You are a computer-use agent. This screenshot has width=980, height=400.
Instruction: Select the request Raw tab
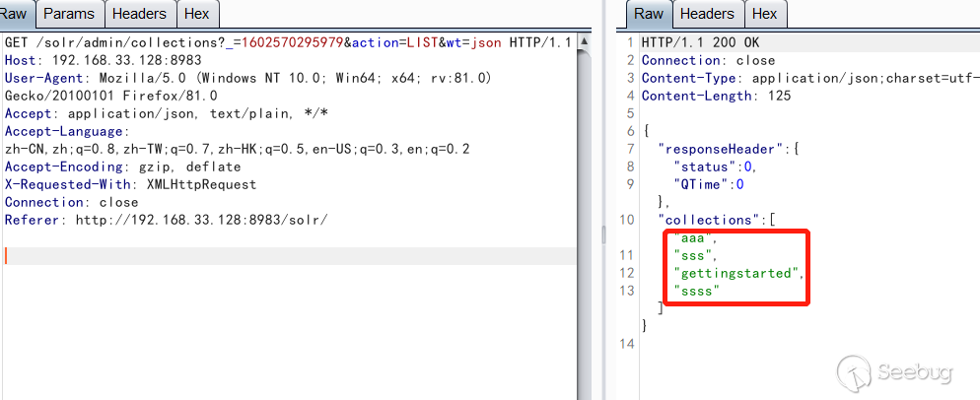tap(16, 13)
